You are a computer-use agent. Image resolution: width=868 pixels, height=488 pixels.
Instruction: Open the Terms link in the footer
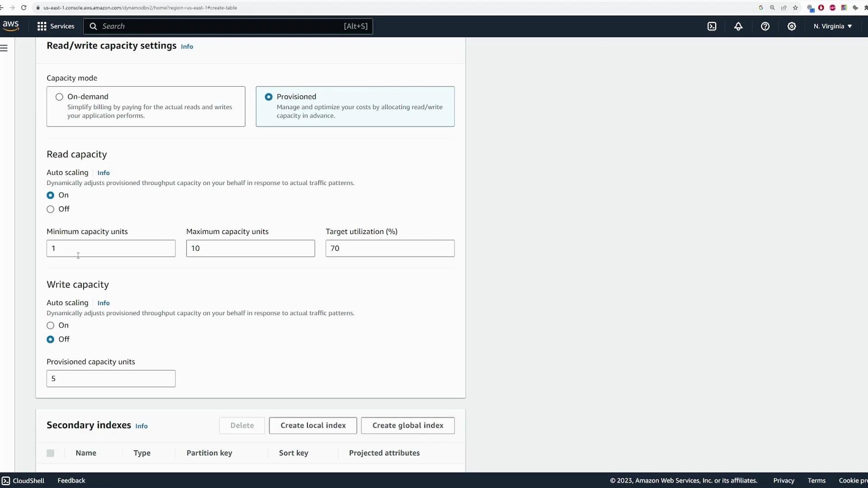(x=816, y=480)
